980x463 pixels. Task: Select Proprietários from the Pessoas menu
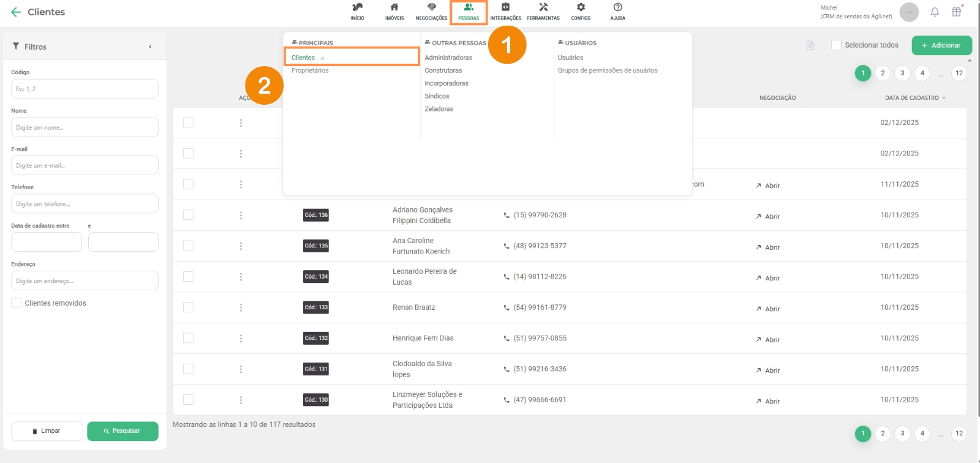[x=310, y=70]
